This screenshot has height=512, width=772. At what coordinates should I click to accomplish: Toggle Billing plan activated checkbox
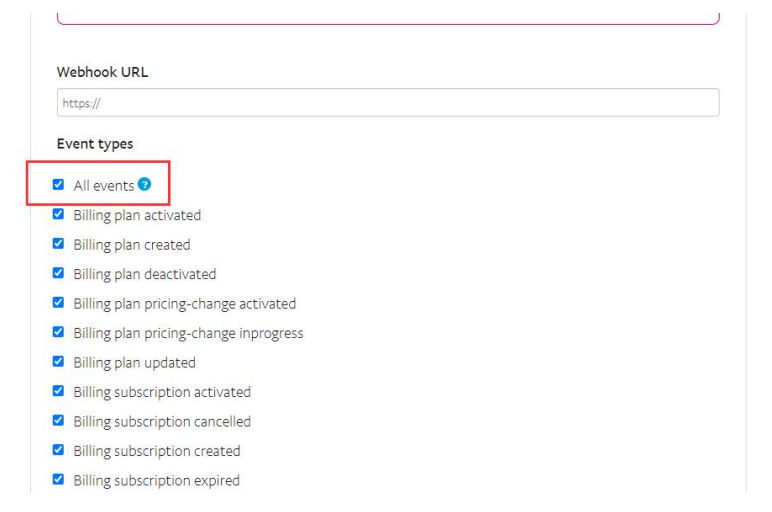coord(58,214)
